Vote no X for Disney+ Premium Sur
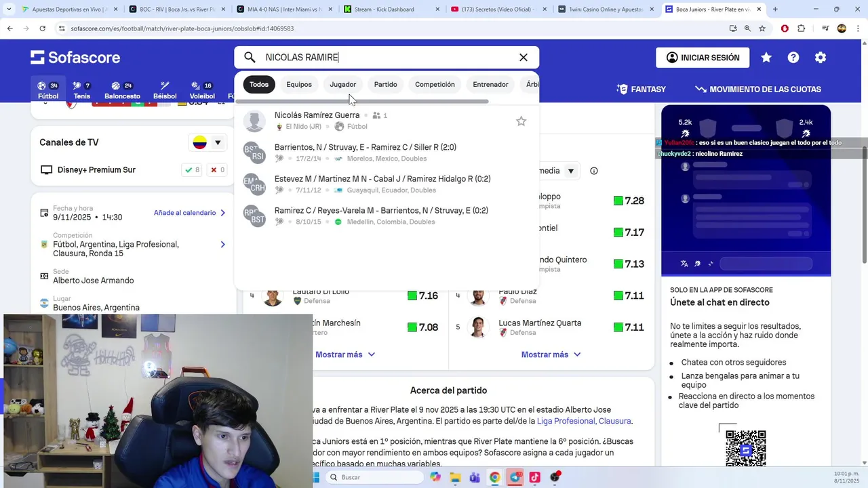Screen dimensions: 868x488 click(218, 170)
